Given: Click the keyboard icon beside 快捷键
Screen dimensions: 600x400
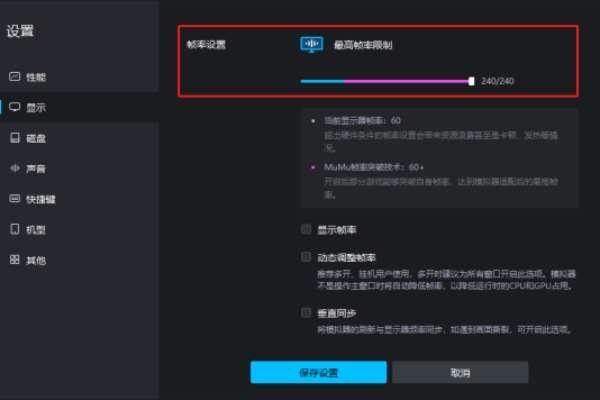Looking at the screenshot, I should [x=15, y=199].
